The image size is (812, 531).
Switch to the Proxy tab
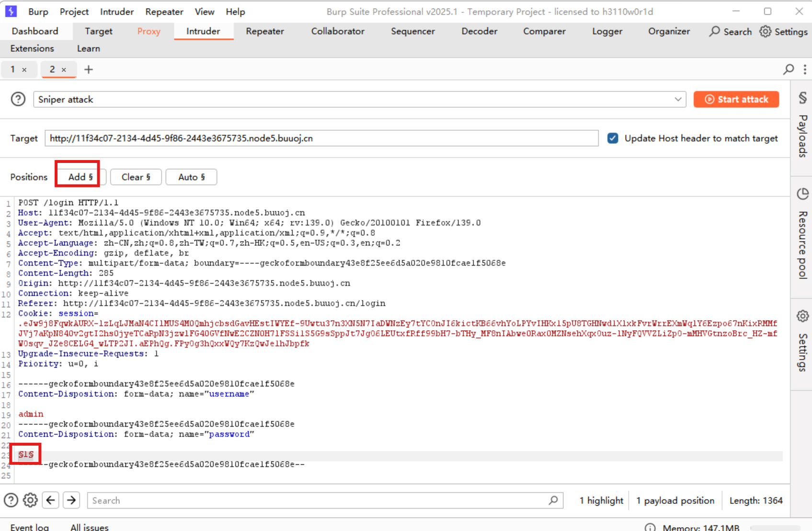click(149, 31)
